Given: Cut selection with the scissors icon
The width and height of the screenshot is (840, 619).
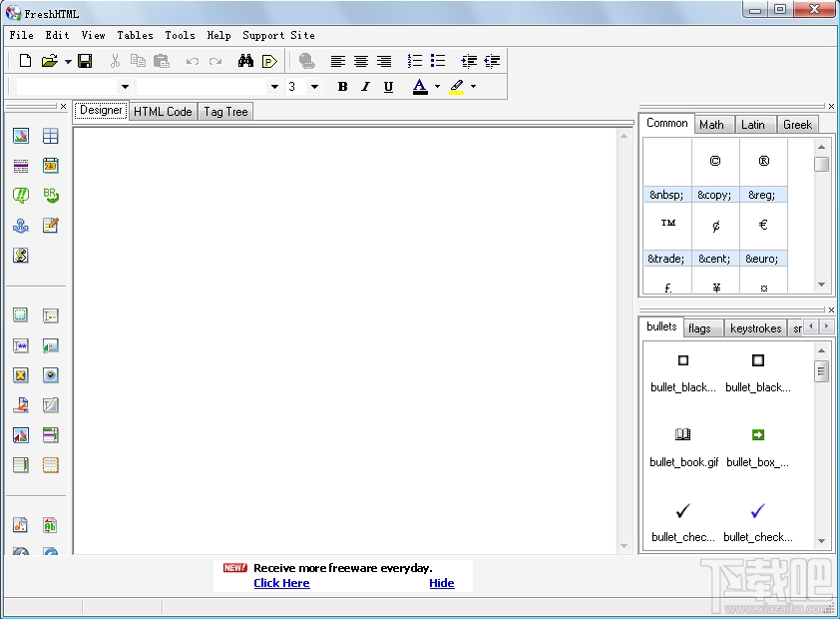Looking at the screenshot, I should [x=115, y=61].
